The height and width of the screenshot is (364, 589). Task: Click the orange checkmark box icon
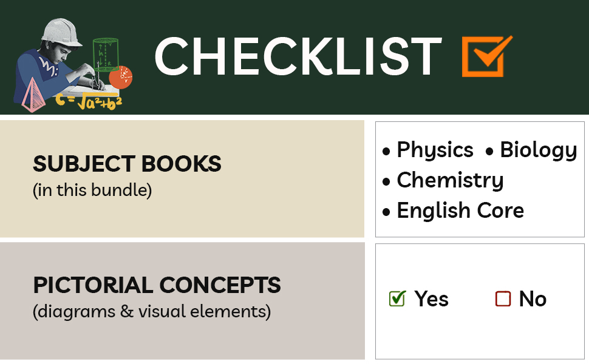pyautogui.click(x=486, y=57)
